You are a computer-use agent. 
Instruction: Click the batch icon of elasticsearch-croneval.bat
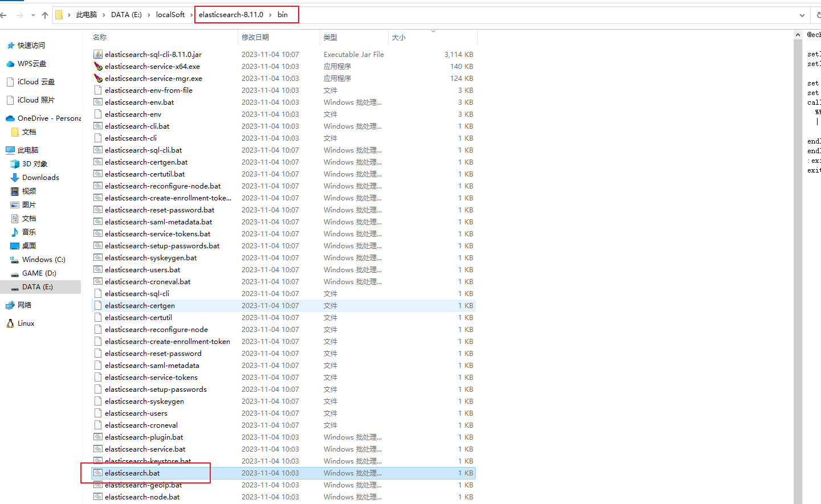coord(98,281)
